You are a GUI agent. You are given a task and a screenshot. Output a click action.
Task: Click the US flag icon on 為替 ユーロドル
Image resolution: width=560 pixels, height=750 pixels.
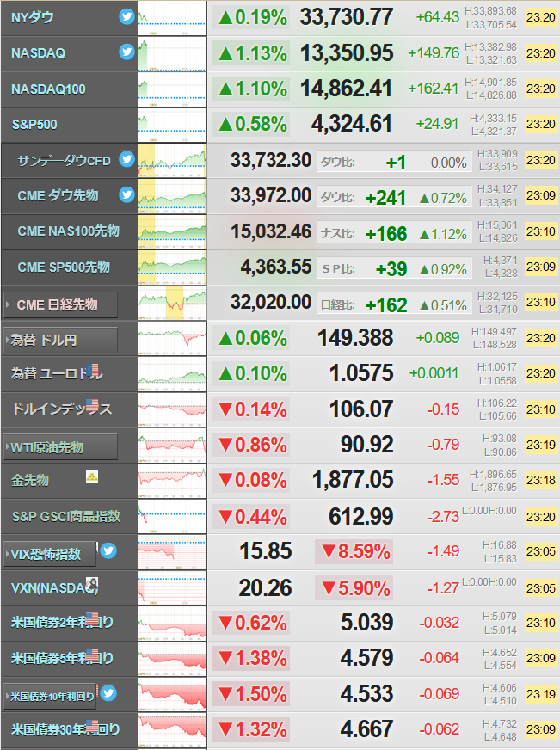(x=93, y=369)
